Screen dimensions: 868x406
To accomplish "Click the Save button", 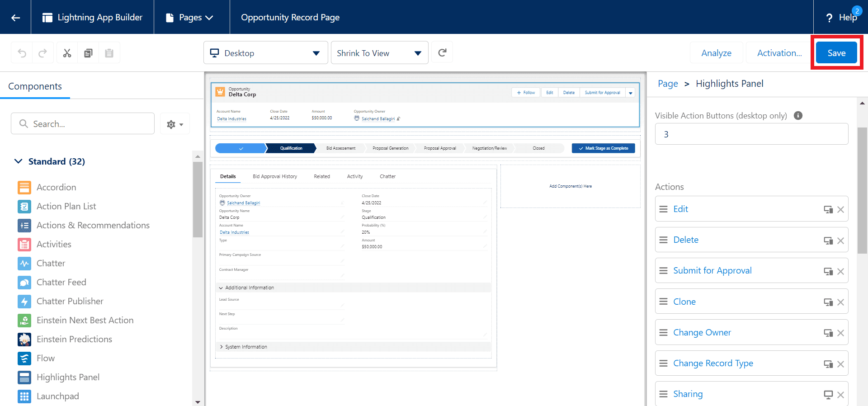I will (836, 53).
